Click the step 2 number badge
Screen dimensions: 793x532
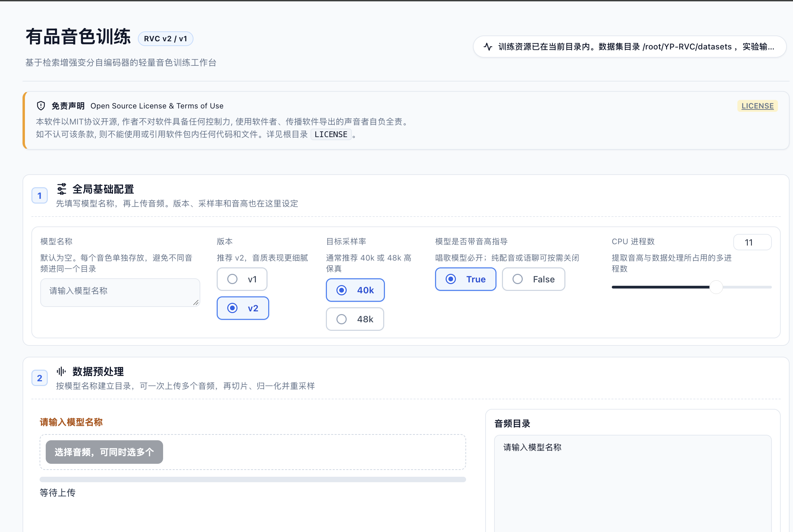pos(40,378)
